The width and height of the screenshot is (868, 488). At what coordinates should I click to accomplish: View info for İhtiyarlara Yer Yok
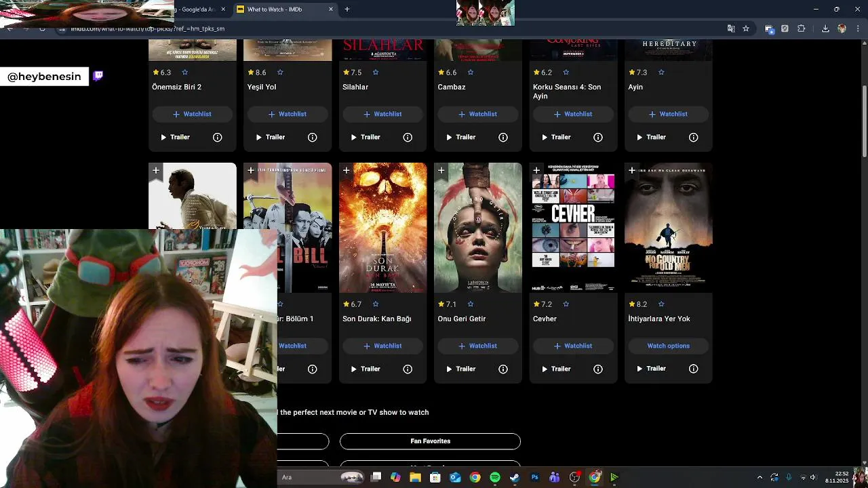(694, 369)
